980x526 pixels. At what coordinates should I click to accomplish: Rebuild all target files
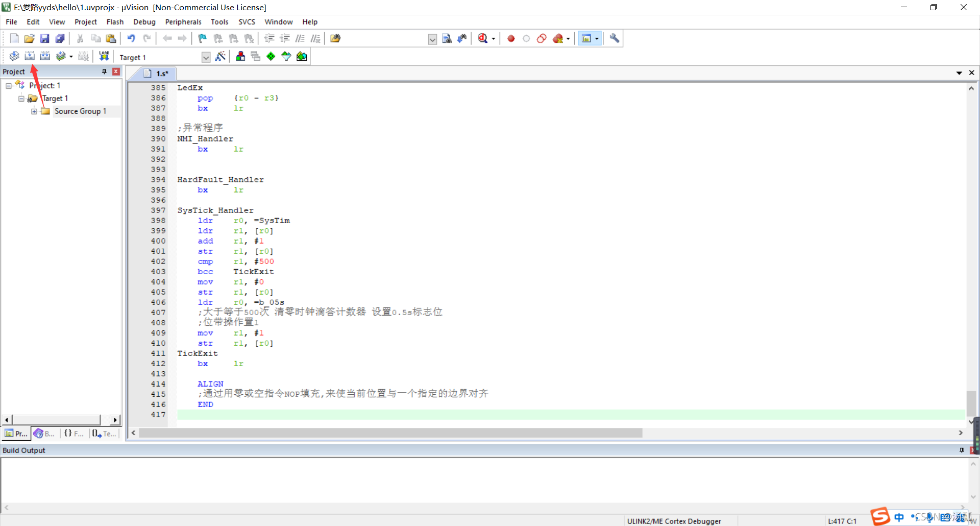click(x=45, y=56)
